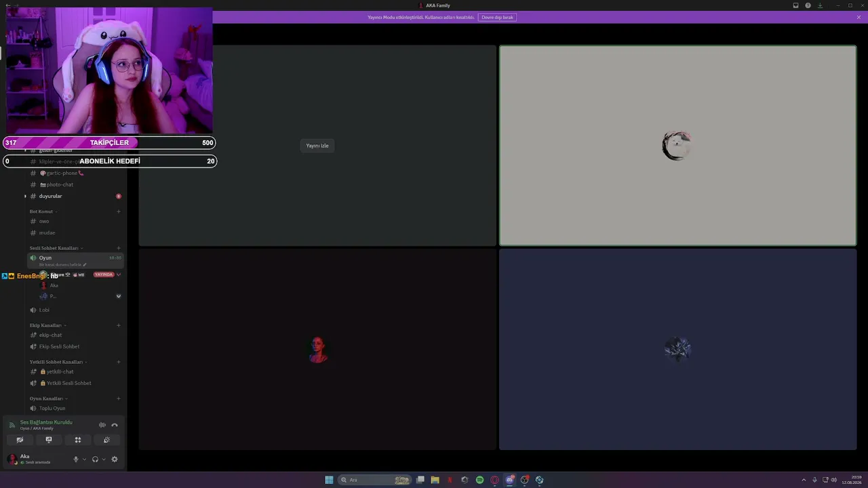Set a channel status under Oyun
868x488 pixels.
click(63, 264)
